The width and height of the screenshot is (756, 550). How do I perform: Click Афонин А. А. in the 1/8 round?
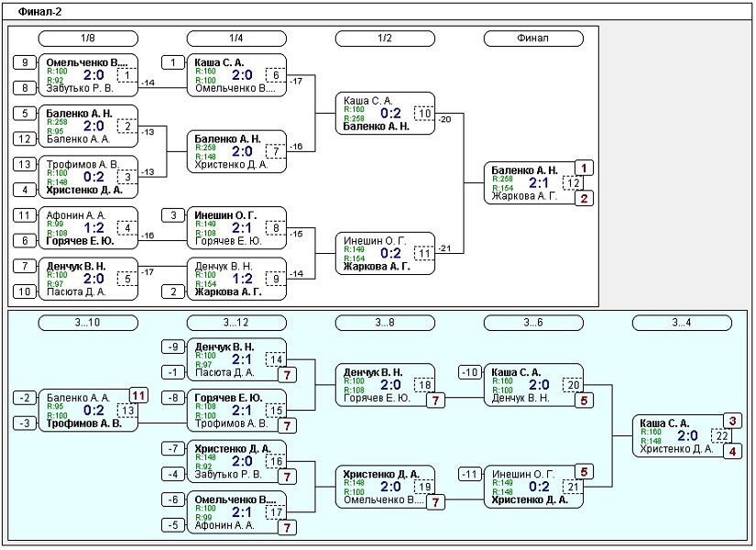click(76, 215)
